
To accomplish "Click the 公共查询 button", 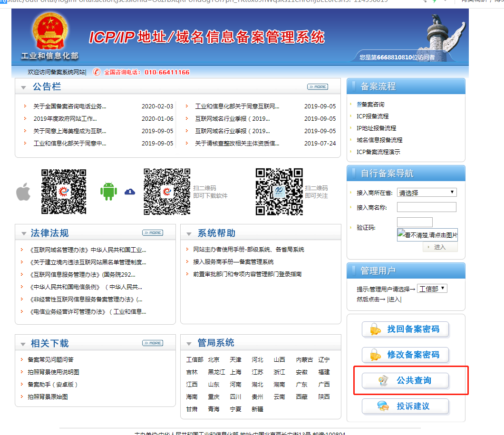I will click(x=406, y=381).
